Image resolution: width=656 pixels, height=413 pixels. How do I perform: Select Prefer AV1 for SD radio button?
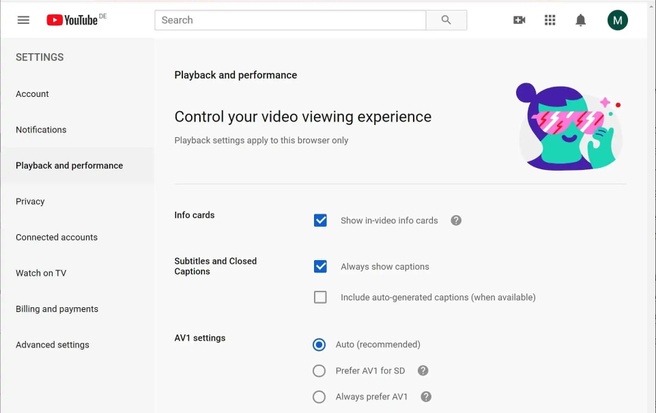(319, 371)
